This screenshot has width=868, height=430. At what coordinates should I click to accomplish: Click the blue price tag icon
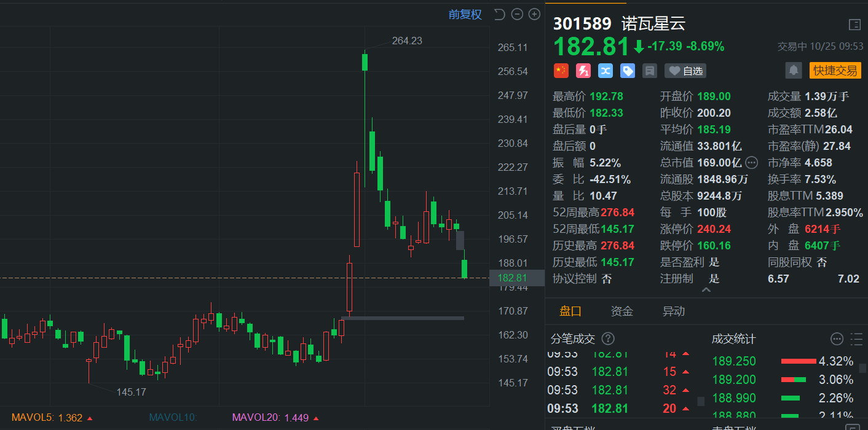(x=627, y=71)
